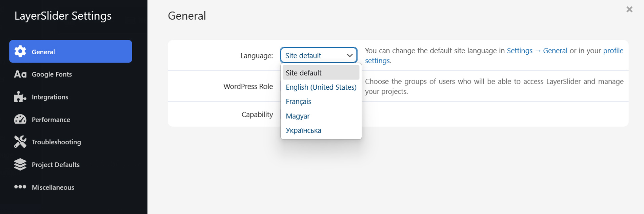Close the LayerSlider Settings panel
Image resolution: width=644 pixels, height=214 pixels.
629,10
